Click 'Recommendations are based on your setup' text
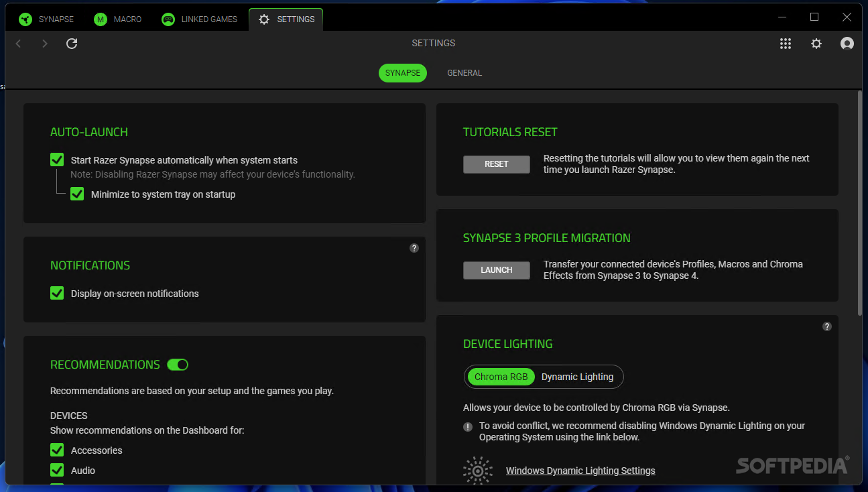This screenshot has height=492, width=868. (x=192, y=391)
